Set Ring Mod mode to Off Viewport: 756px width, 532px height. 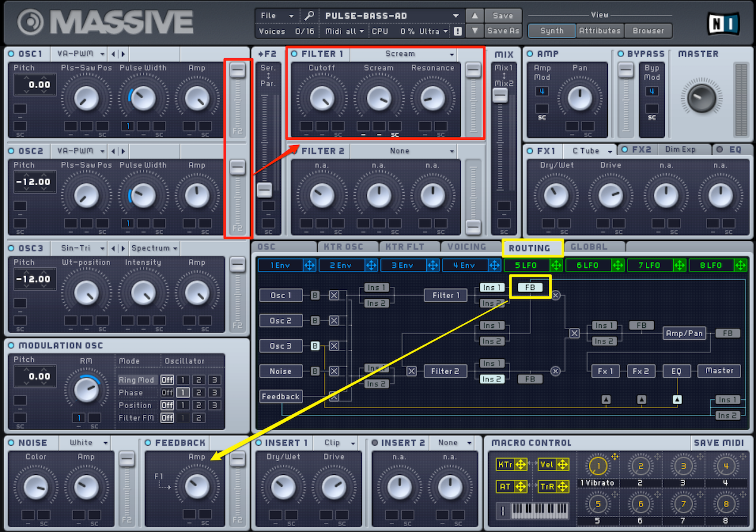167,380
